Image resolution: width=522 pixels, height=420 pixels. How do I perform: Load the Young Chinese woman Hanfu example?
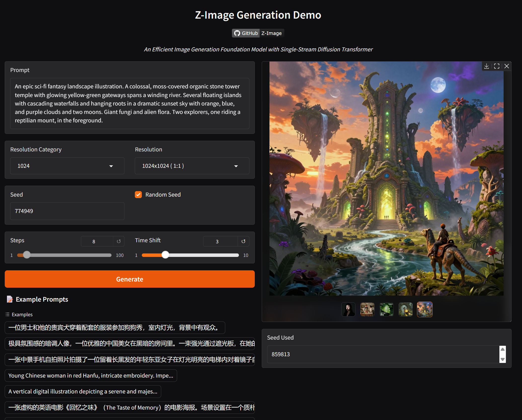[x=91, y=376]
